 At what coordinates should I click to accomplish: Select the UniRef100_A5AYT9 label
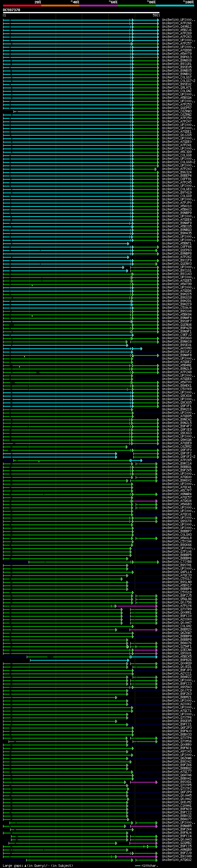(x=177, y=54)
